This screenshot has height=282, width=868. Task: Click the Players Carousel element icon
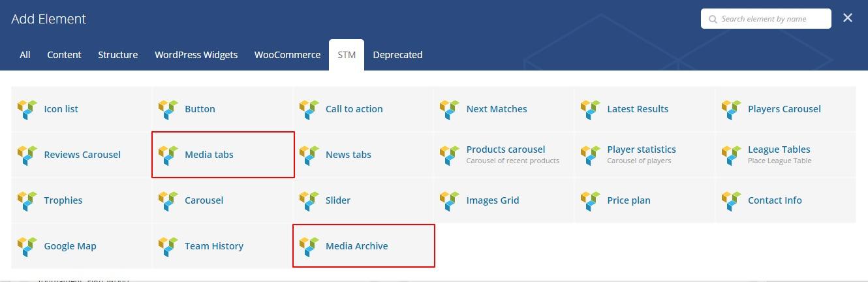[x=731, y=109]
